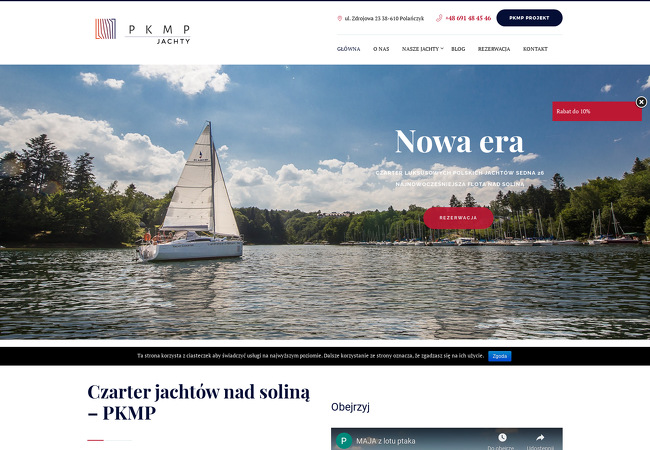Open the Rabat do 10% banner
Viewport: 650px width, 450px height.
(x=597, y=111)
